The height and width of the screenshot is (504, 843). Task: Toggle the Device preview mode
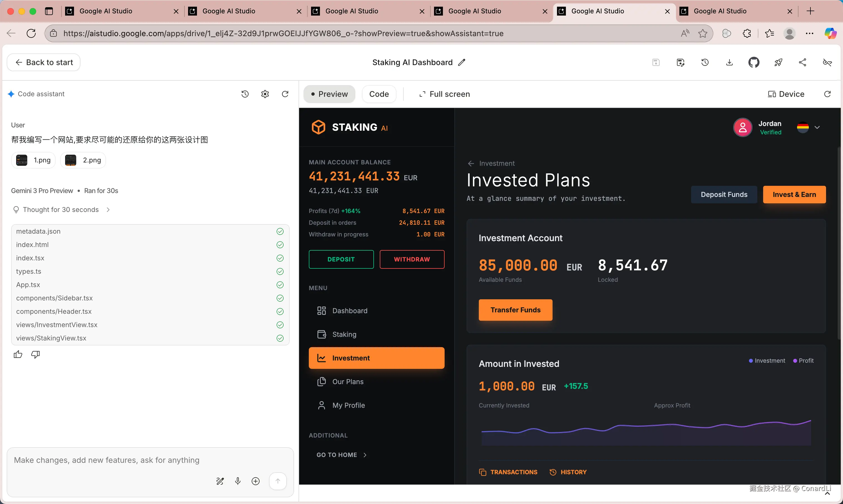pyautogui.click(x=786, y=94)
